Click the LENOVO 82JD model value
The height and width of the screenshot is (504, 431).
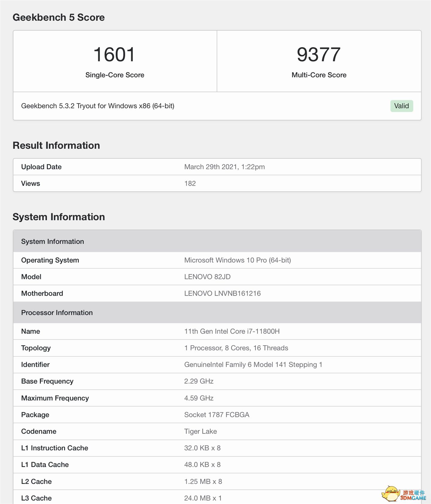click(207, 277)
